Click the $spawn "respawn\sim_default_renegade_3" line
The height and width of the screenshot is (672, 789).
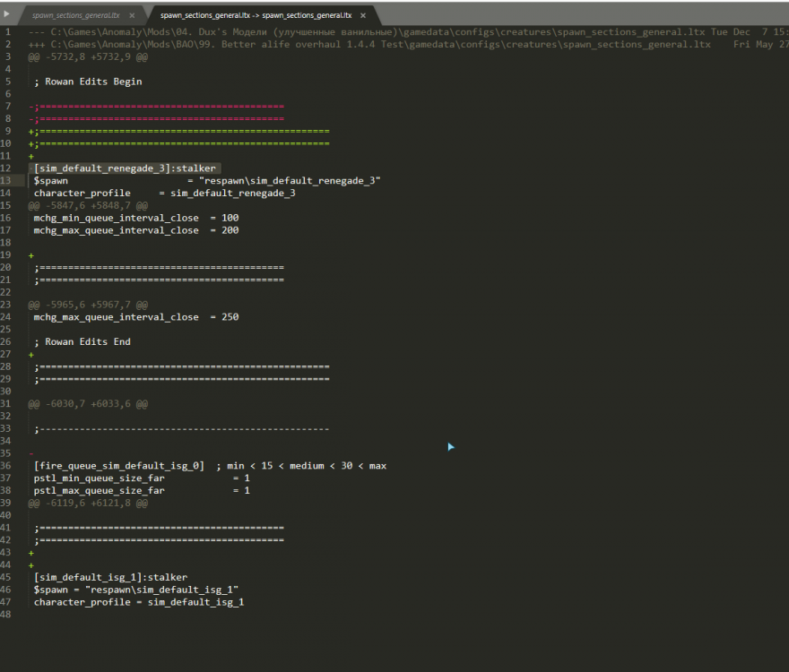pos(206,180)
